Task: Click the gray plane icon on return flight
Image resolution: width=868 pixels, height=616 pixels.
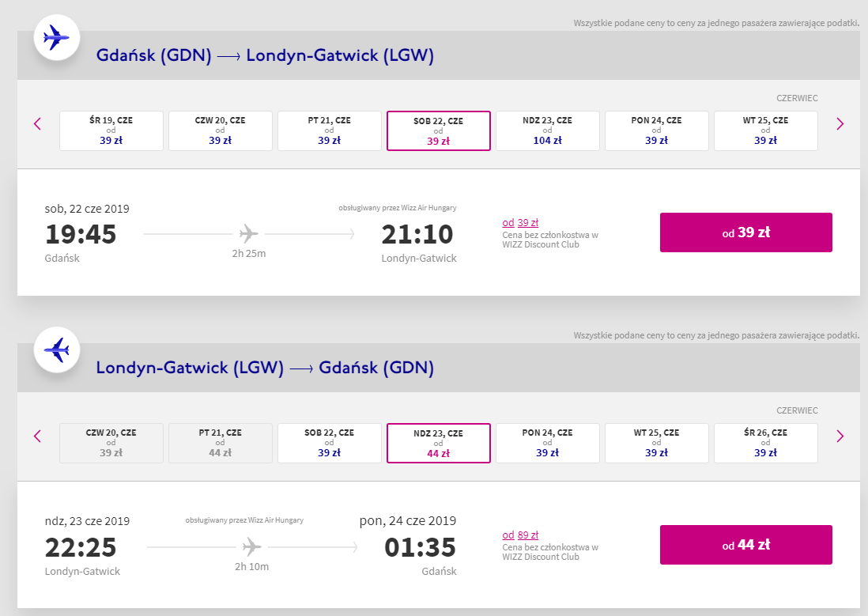Action: (252, 546)
